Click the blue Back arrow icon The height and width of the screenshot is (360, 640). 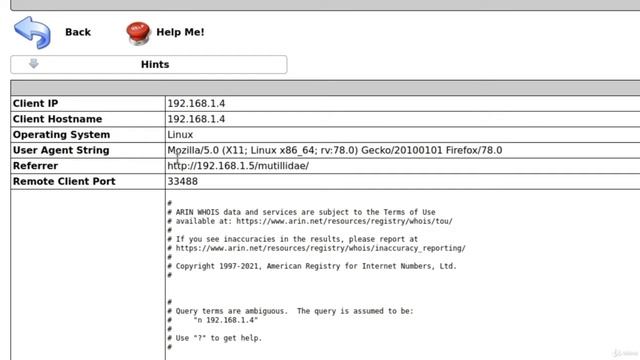click(32, 32)
